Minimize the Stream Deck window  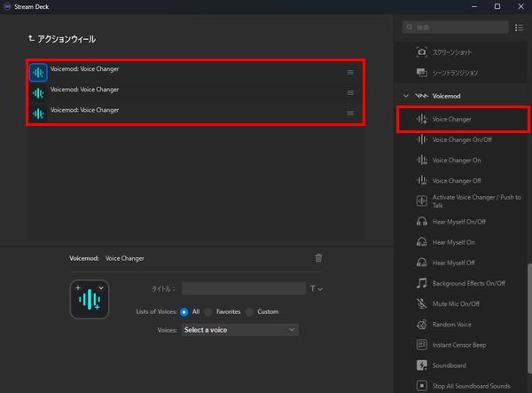[474, 6]
